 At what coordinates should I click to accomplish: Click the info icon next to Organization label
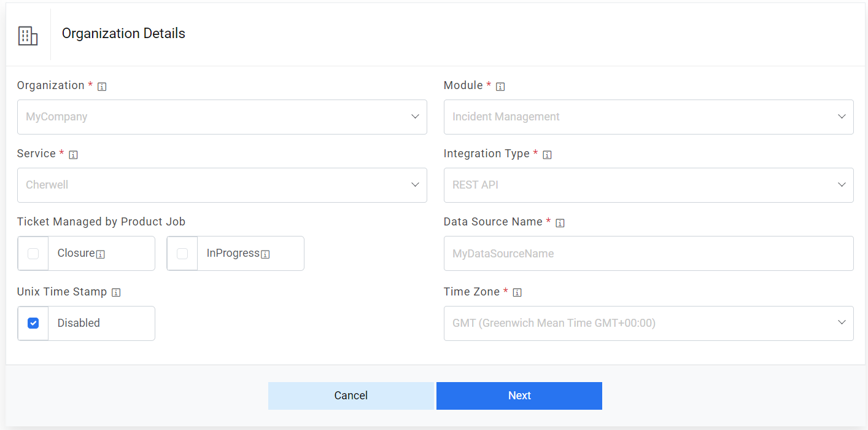tap(102, 86)
